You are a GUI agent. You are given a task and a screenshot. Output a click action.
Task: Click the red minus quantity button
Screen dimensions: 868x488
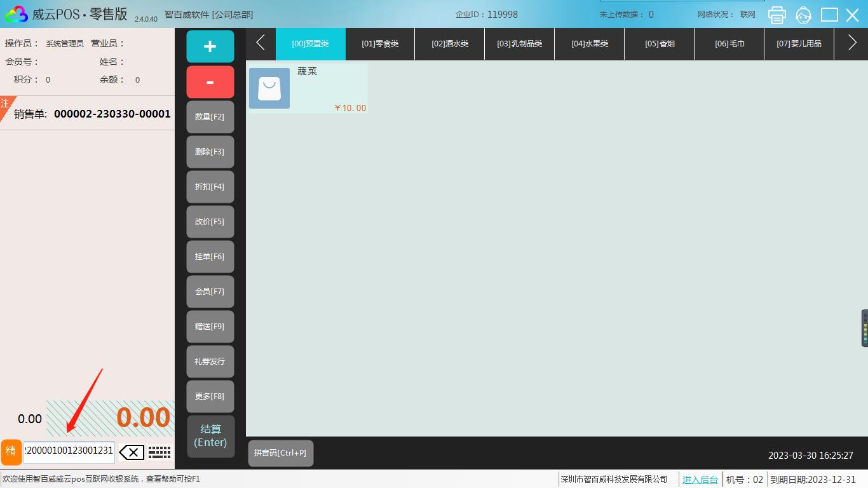pyautogui.click(x=210, y=82)
